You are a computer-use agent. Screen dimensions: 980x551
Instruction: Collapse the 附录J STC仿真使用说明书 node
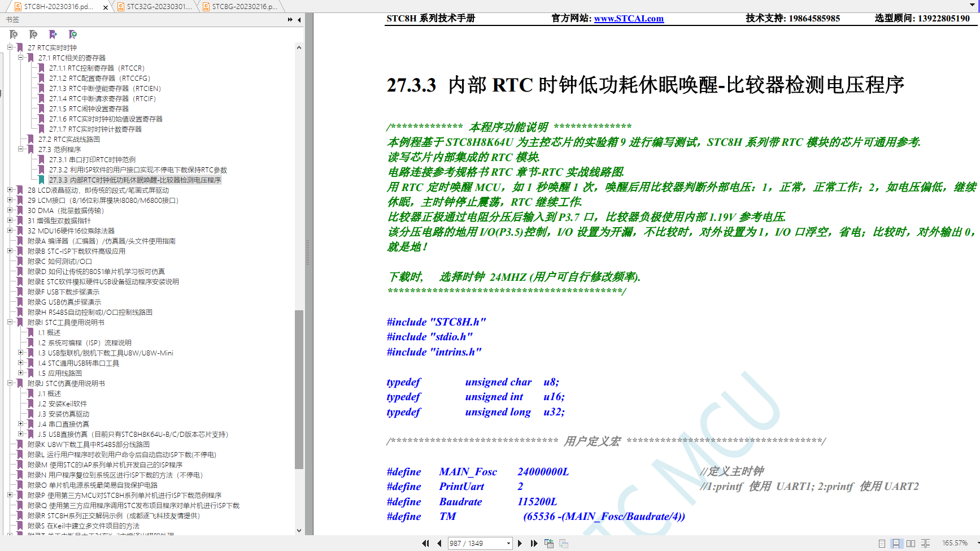10,383
